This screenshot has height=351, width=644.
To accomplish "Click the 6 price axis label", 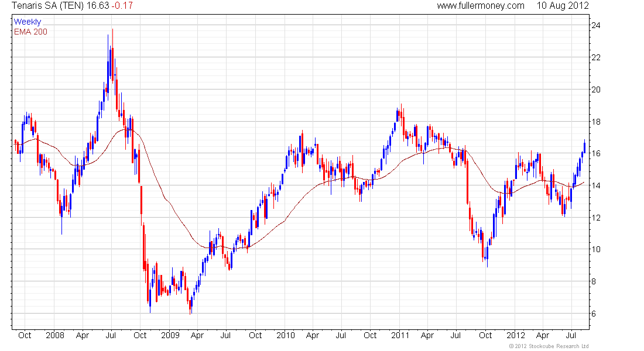I will click(594, 314).
